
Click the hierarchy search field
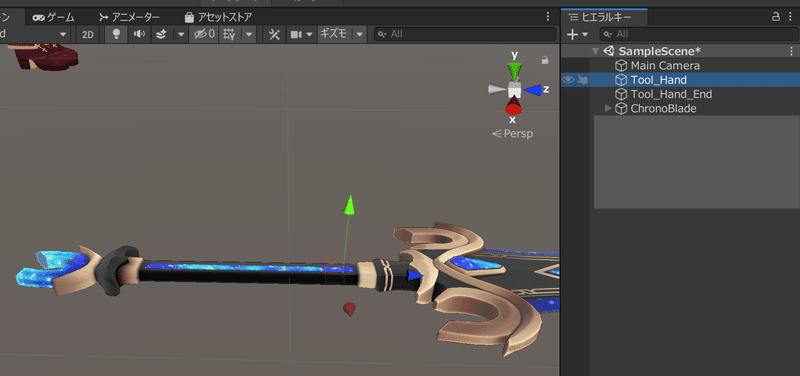click(698, 34)
